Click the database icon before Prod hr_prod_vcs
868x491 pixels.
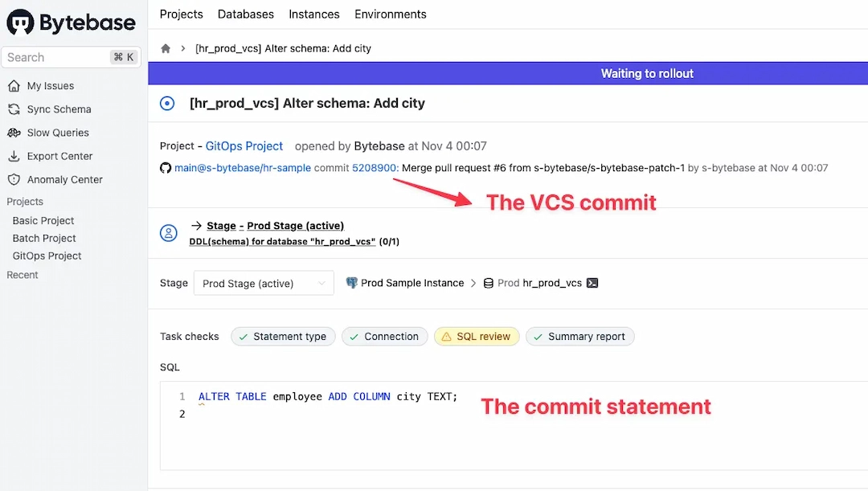(488, 283)
